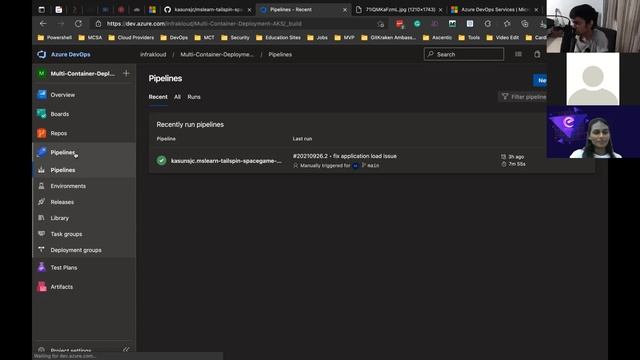Click the red pinned tab icon
This screenshot has width=640, height=360.
click(x=121, y=9)
